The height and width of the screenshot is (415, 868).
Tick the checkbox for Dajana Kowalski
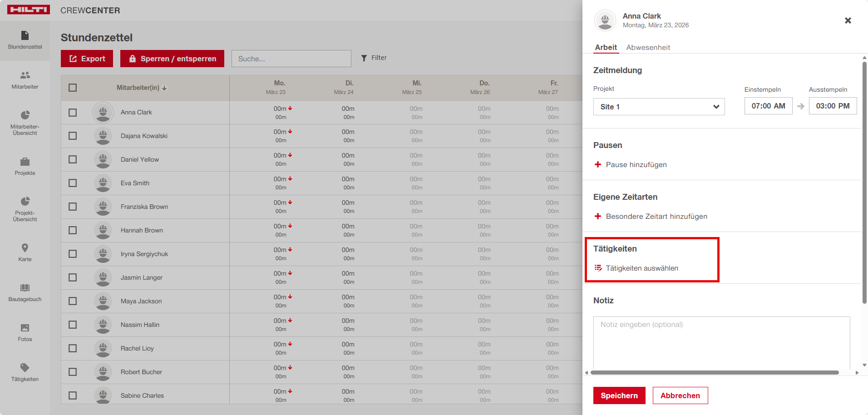click(73, 136)
